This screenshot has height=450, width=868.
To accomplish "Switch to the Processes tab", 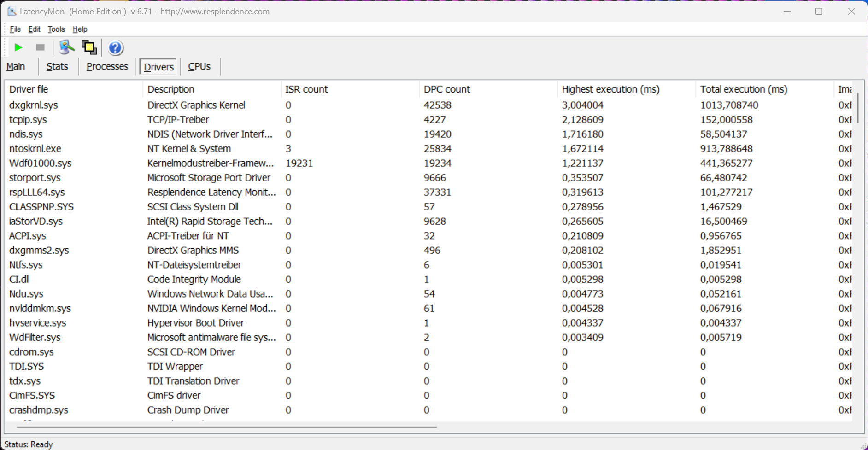I will [107, 67].
